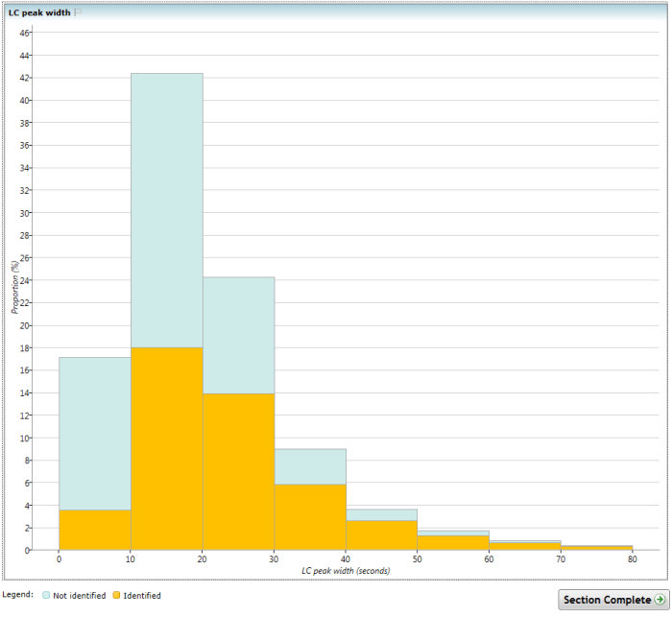Click the 'Legend:' label text

[17, 595]
